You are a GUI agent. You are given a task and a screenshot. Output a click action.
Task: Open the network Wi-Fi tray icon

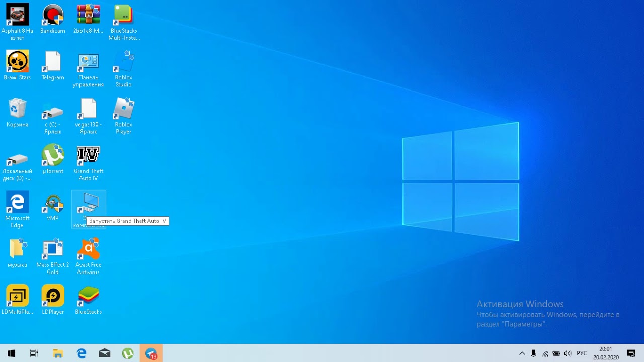545,353
